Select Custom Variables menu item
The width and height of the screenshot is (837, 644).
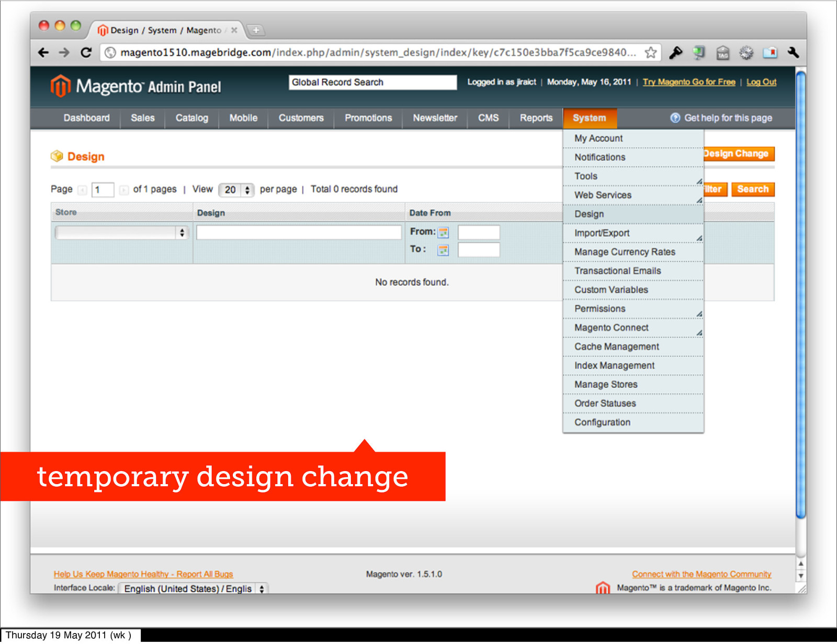(x=633, y=290)
